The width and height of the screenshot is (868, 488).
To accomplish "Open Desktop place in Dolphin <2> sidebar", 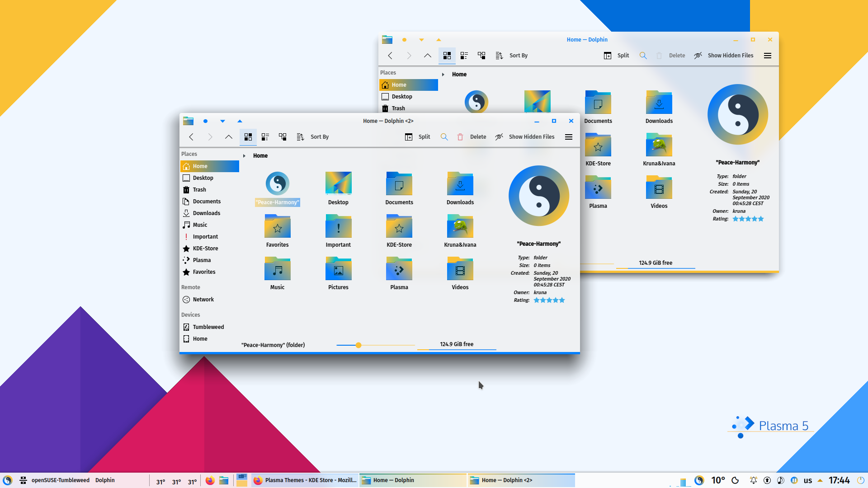I will 210,178.
